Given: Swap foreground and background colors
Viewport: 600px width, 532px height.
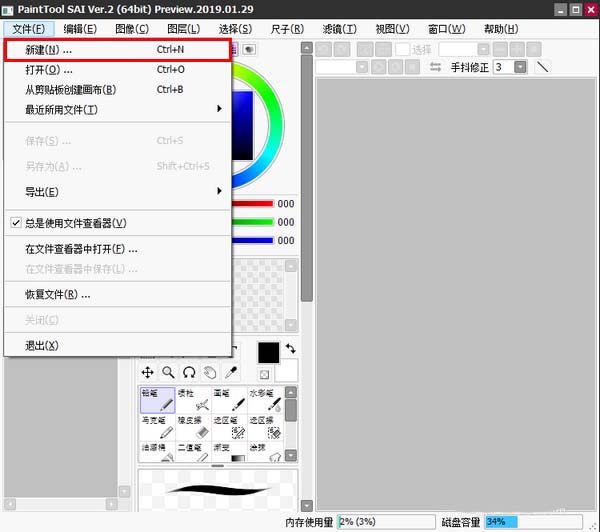Looking at the screenshot, I should 290,349.
